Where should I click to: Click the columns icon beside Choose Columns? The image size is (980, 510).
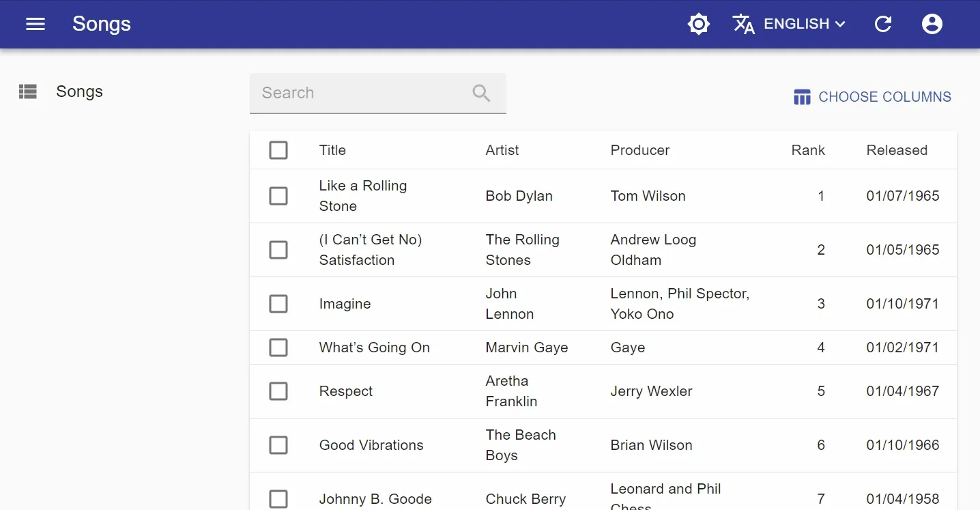coord(802,97)
